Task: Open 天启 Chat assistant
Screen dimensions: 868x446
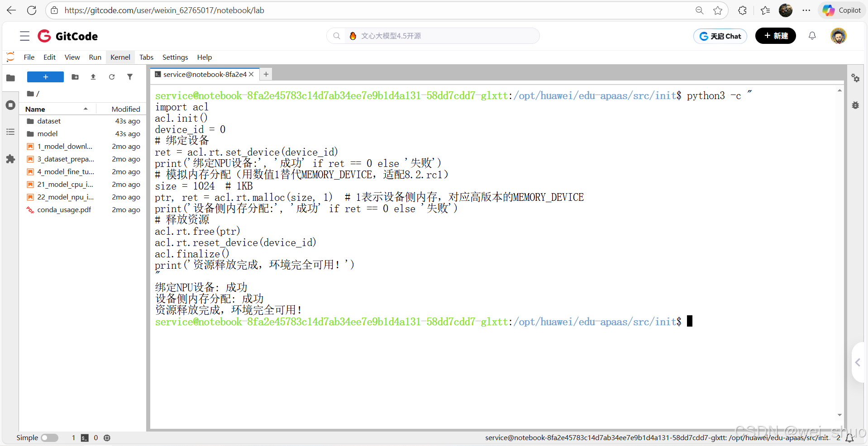Action: coord(720,36)
